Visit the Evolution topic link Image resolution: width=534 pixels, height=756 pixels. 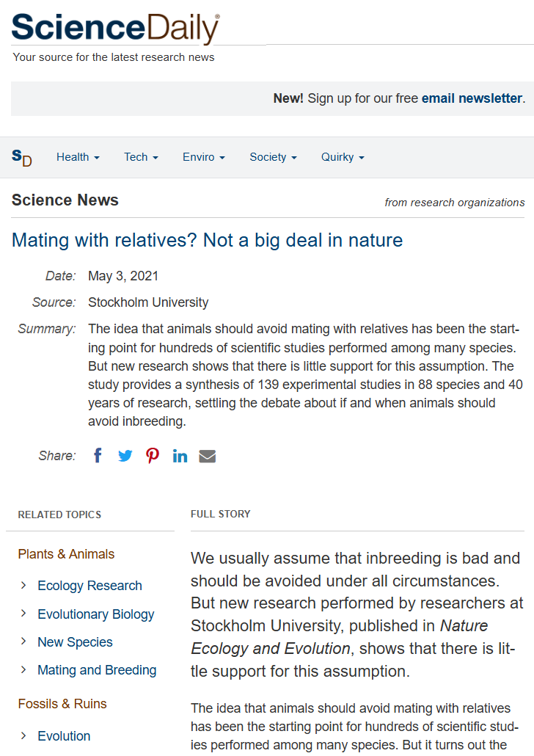(64, 736)
